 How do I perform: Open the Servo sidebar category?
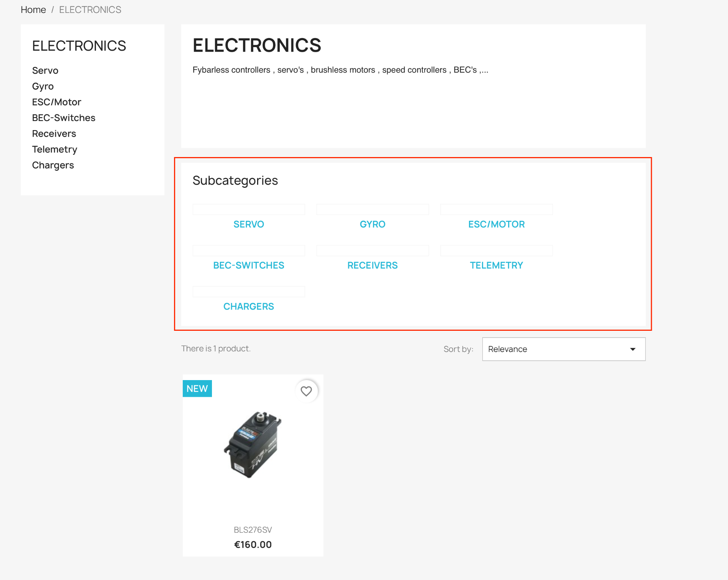45,71
